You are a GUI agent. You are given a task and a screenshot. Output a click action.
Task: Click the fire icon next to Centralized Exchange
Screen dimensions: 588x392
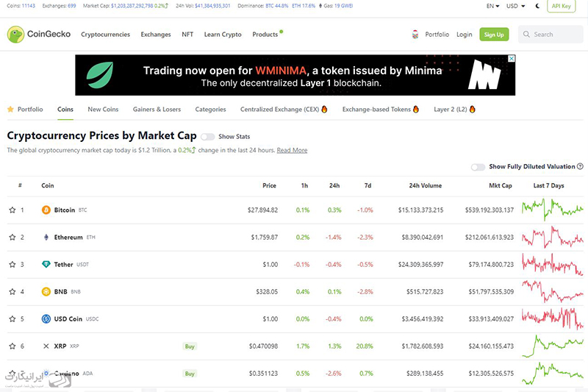pyautogui.click(x=324, y=109)
